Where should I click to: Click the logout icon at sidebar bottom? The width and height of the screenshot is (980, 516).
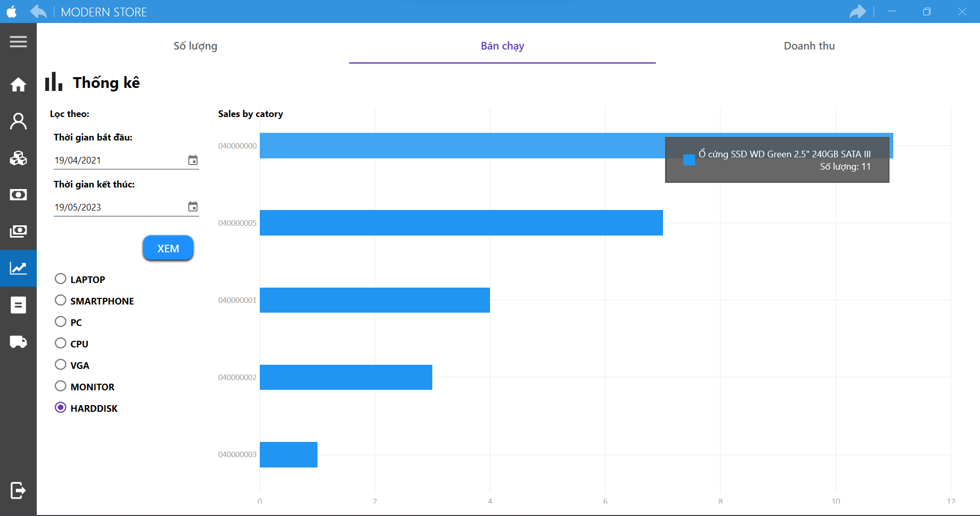pyautogui.click(x=18, y=490)
